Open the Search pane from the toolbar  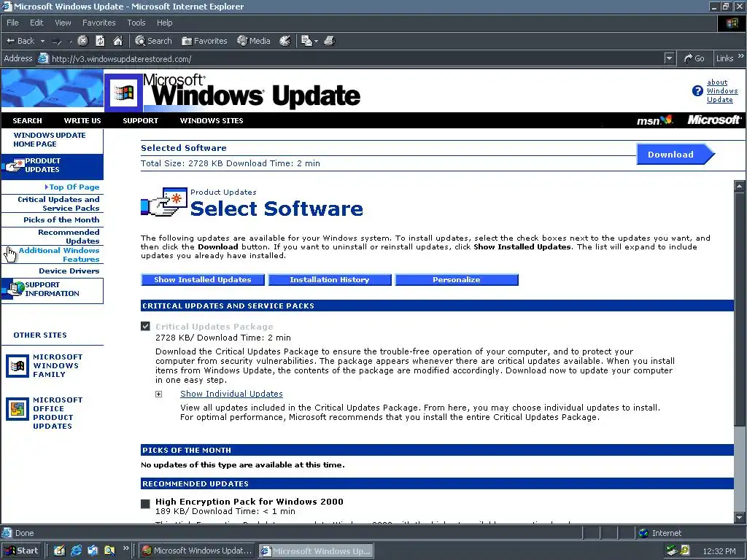153,41
